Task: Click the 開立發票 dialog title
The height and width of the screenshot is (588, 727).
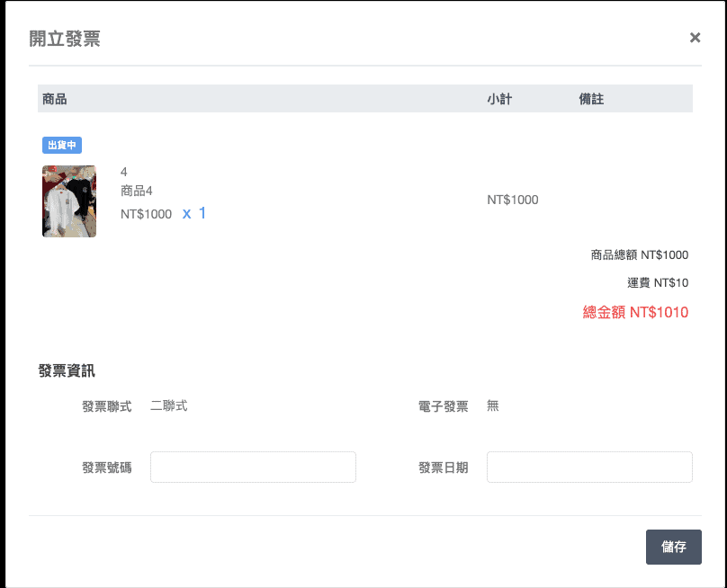Action: [x=65, y=39]
